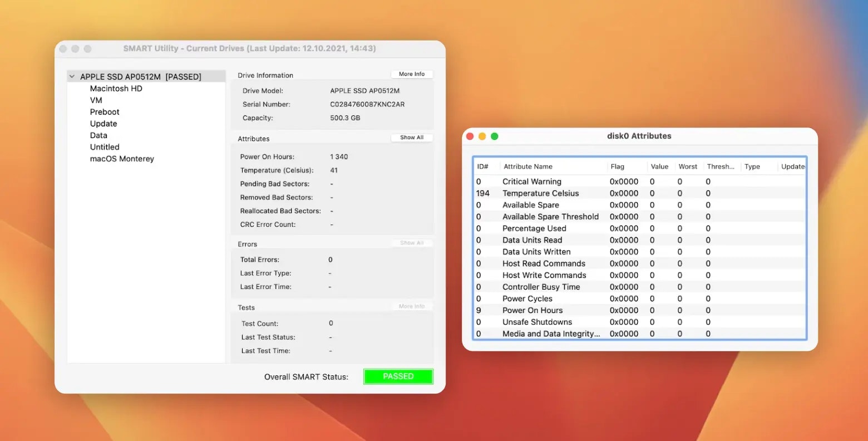
Task: Select the Macintosh HD volume
Action: pyautogui.click(x=116, y=89)
